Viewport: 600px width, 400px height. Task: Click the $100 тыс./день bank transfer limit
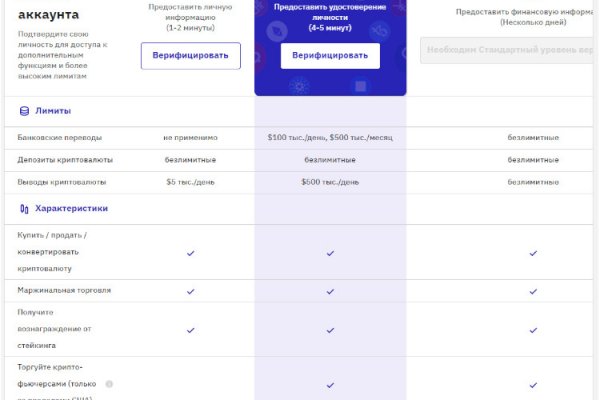click(x=330, y=137)
